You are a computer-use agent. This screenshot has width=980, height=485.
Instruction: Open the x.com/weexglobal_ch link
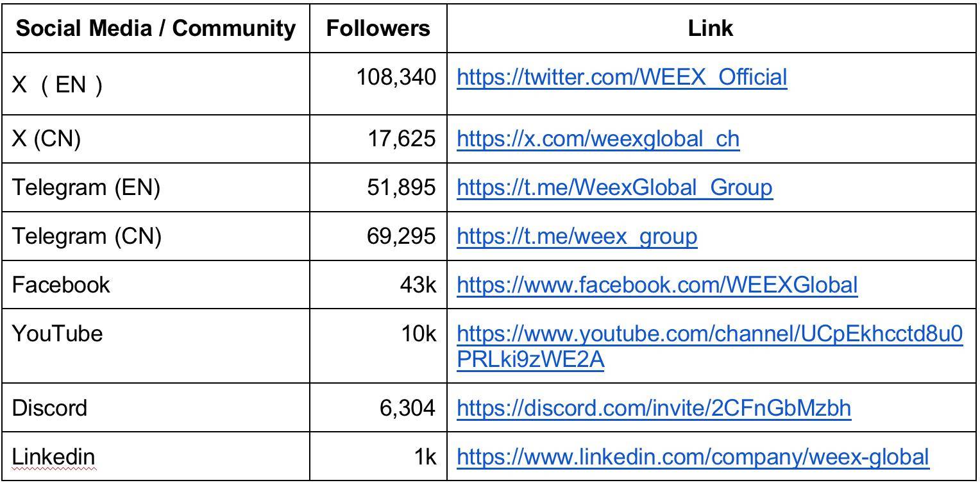598,139
